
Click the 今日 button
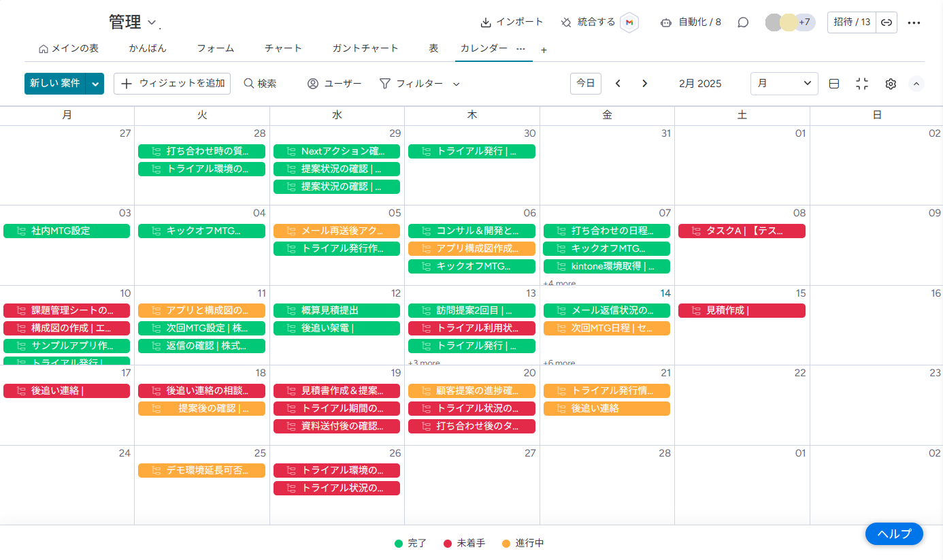585,84
